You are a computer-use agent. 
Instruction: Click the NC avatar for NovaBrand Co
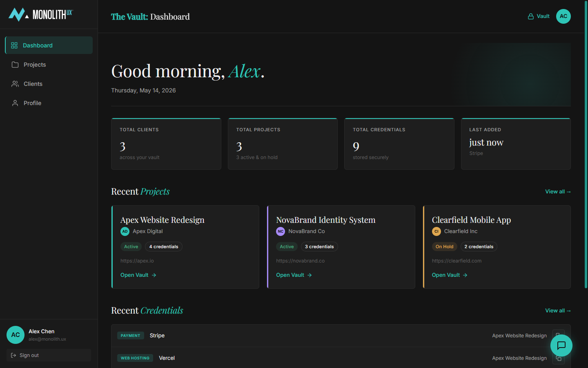(x=281, y=231)
